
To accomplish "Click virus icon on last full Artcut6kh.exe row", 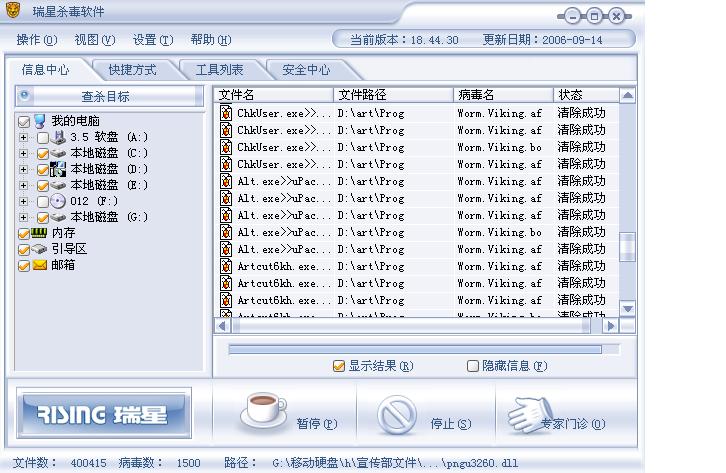I will (x=226, y=300).
